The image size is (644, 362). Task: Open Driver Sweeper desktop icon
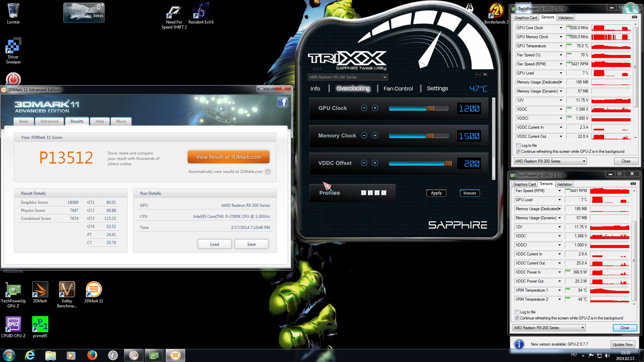tap(13, 51)
